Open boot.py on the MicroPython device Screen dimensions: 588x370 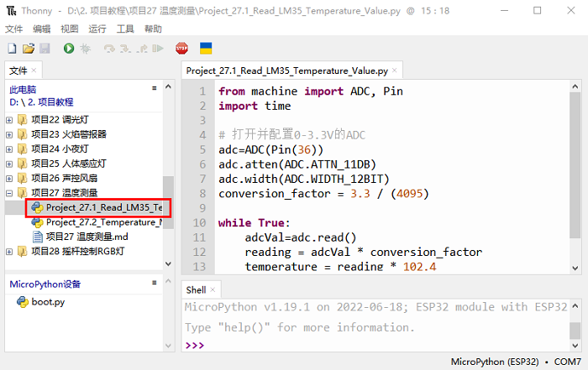point(47,302)
